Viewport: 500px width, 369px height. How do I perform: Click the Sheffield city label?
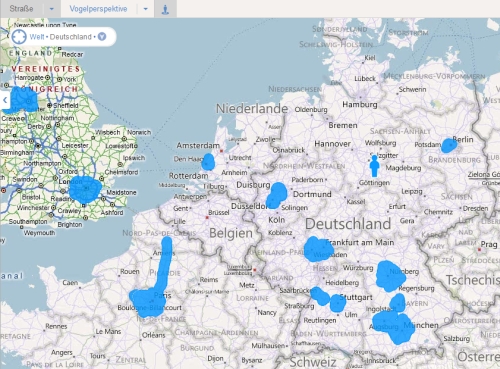(x=66, y=105)
